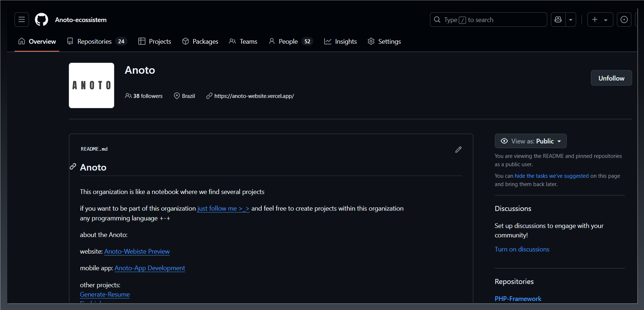Open the Copilot icon button

[x=558, y=20]
